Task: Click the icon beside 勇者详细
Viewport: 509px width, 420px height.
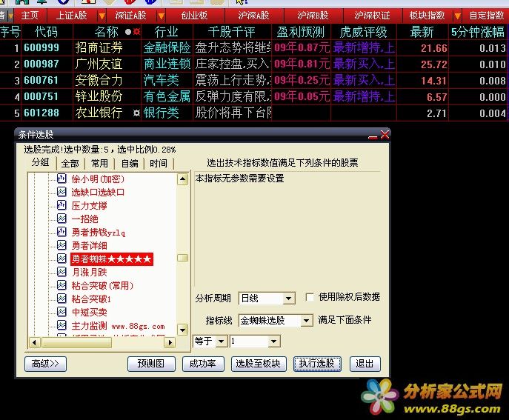Action: pyautogui.click(x=61, y=245)
